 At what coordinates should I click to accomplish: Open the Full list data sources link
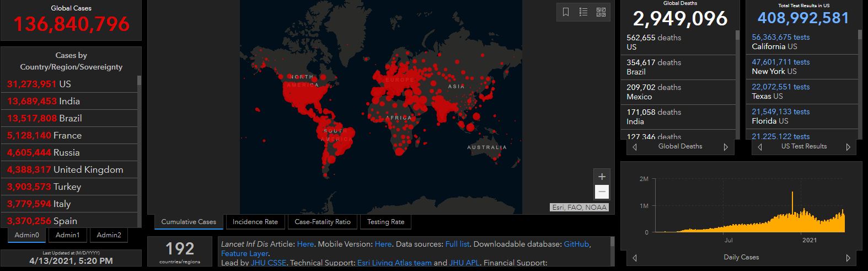click(457, 244)
